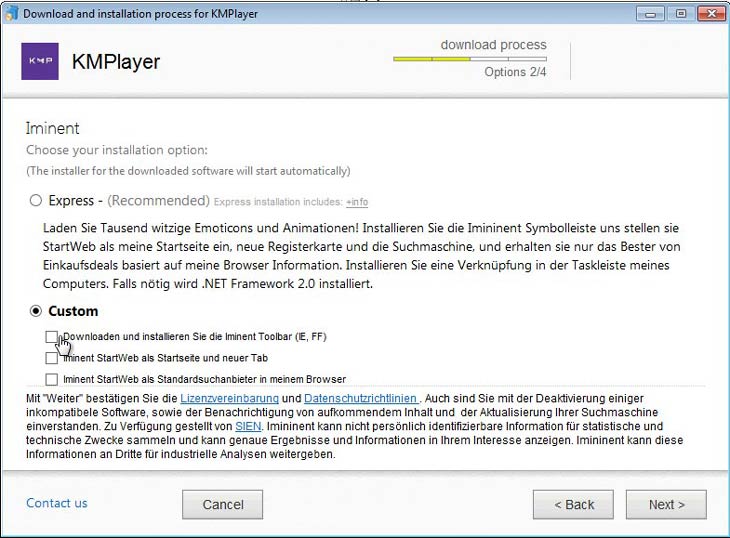The height and width of the screenshot is (538, 730).
Task: Open the +info link for Express installation
Action: tap(357, 202)
